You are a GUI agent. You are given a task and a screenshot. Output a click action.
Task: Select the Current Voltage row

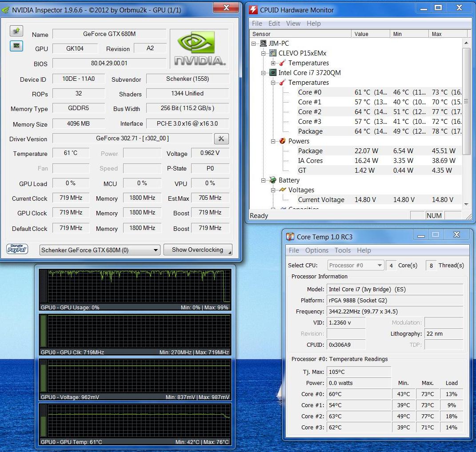pyautogui.click(x=380, y=200)
